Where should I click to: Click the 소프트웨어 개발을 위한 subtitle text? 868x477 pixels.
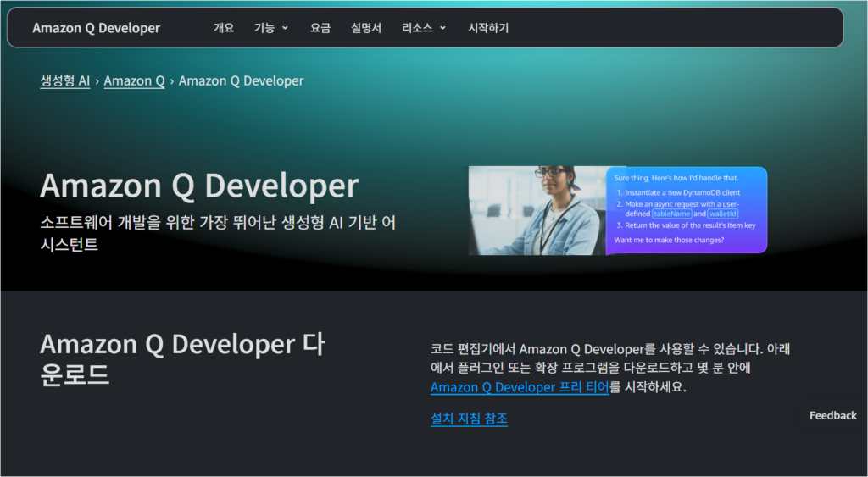point(218,233)
